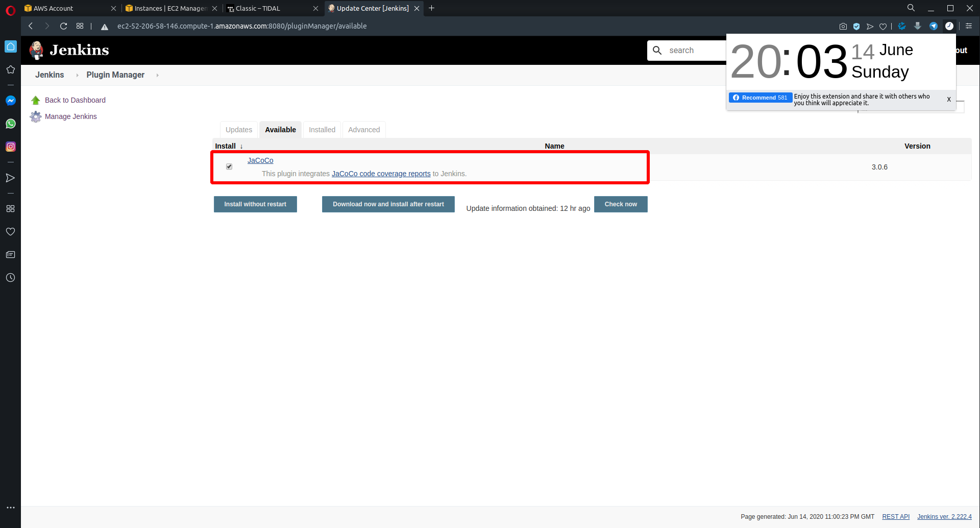Close the Classic TIDAL tab
This screenshot has height=528, width=980.
point(315,8)
